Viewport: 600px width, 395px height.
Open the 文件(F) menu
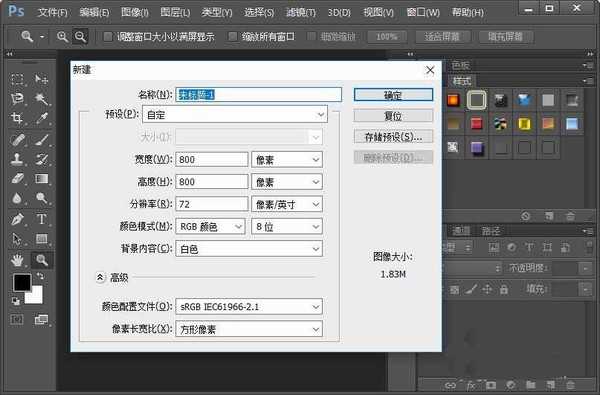pyautogui.click(x=52, y=13)
